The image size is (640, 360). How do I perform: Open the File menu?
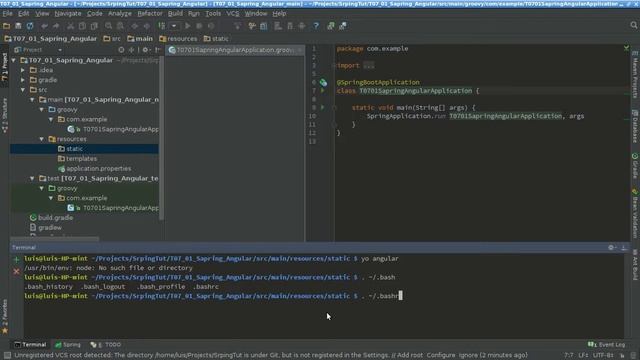click(x=7, y=13)
